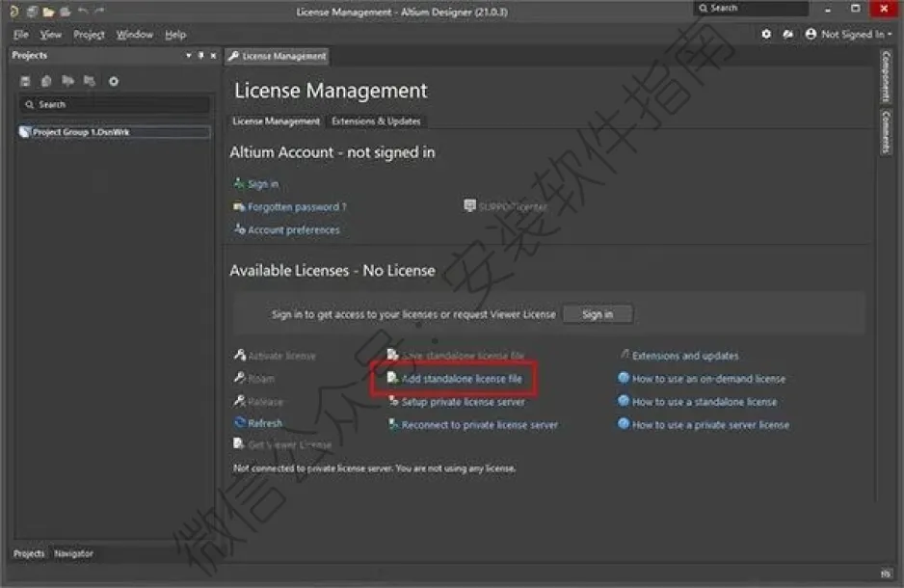Click the open project folder icon in Projects panel
The height and width of the screenshot is (588, 904).
[68, 81]
